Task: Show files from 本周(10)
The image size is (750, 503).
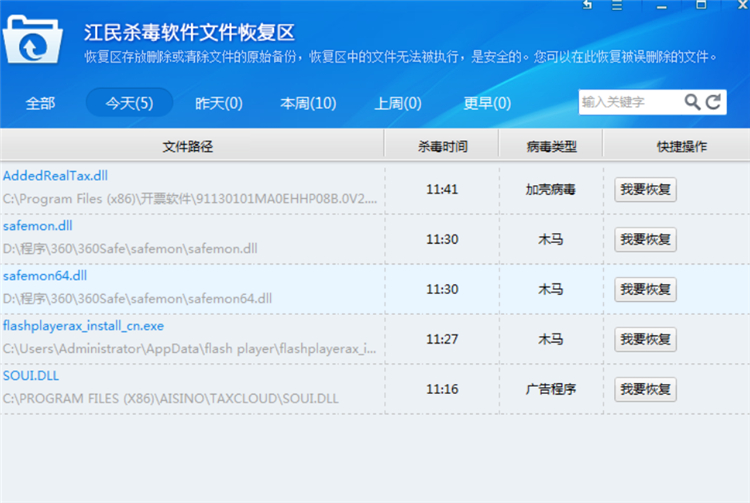Action: 308,103
